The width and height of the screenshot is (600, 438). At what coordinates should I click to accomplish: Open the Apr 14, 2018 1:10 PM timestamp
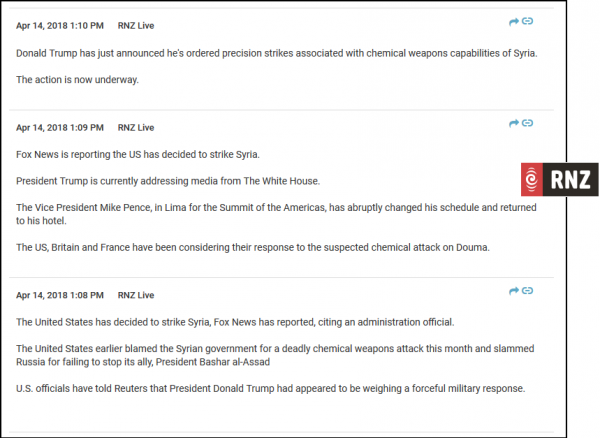[x=61, y=25]
